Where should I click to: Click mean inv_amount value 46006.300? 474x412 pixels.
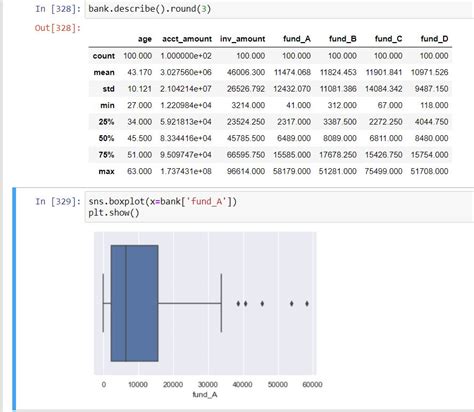pyautogui.click(x=246, y=72)
